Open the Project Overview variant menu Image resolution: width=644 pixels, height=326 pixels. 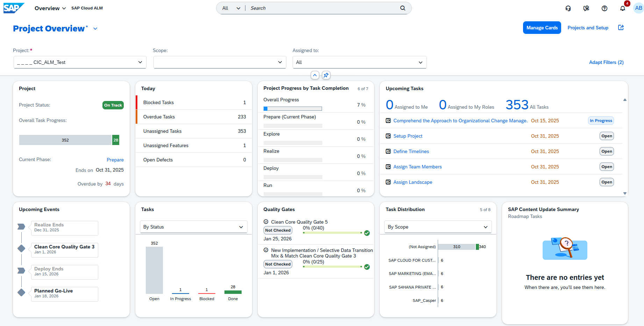pyautogui.click(x=95, y=29)
